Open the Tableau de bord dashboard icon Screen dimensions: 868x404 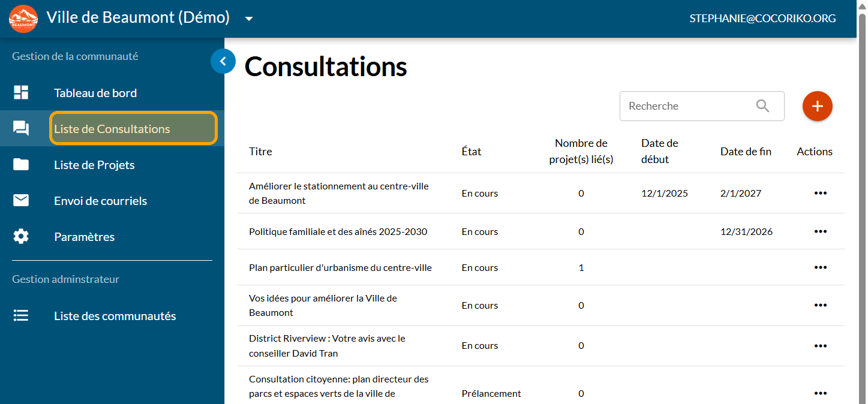tap(21, 93)
